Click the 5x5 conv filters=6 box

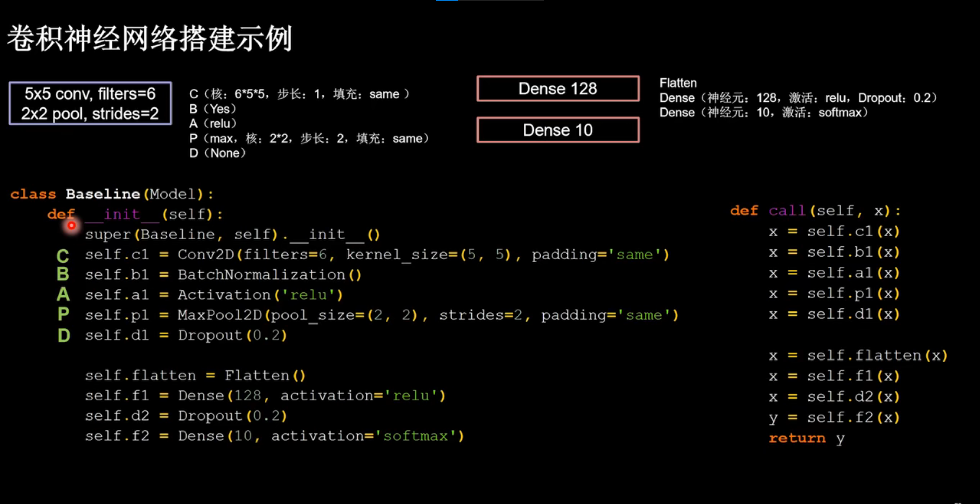[x=90, y=104]
